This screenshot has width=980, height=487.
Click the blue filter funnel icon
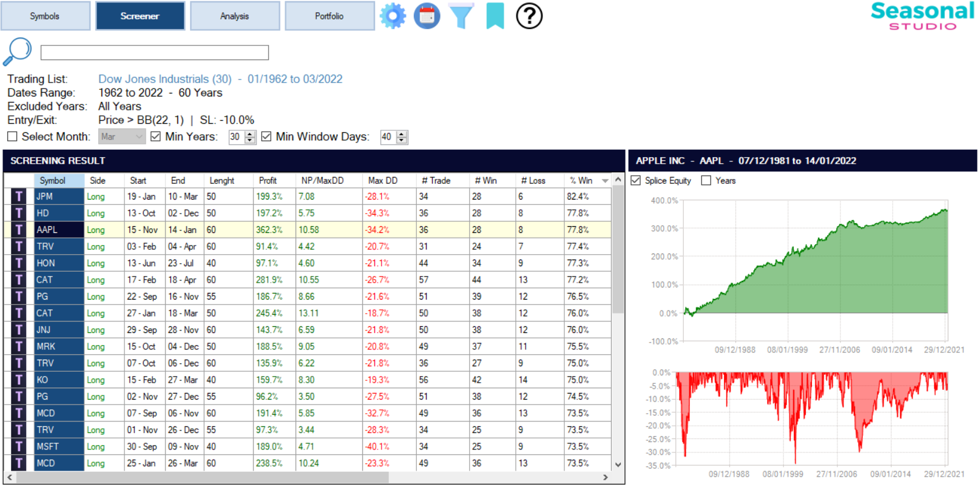tap(461, 16)
